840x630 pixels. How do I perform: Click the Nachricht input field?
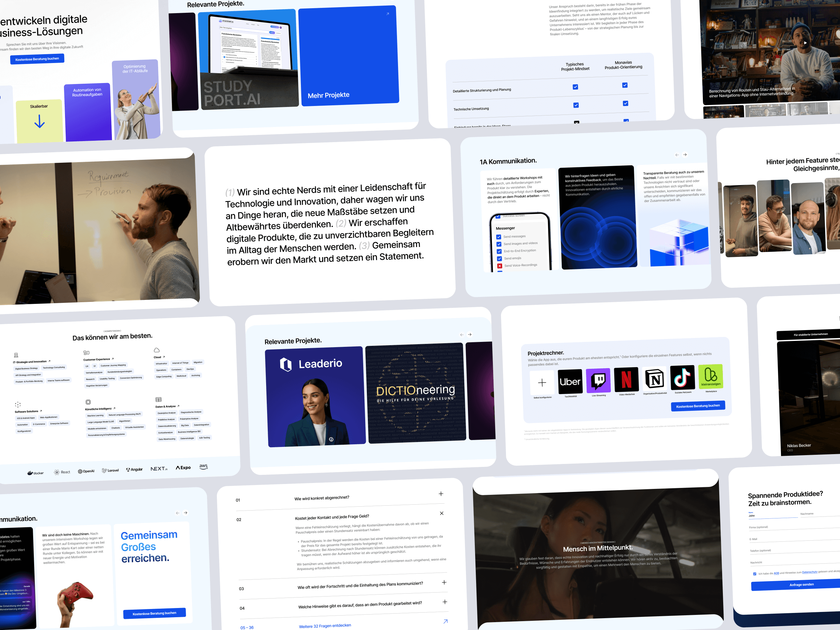[x=794, y=563]
